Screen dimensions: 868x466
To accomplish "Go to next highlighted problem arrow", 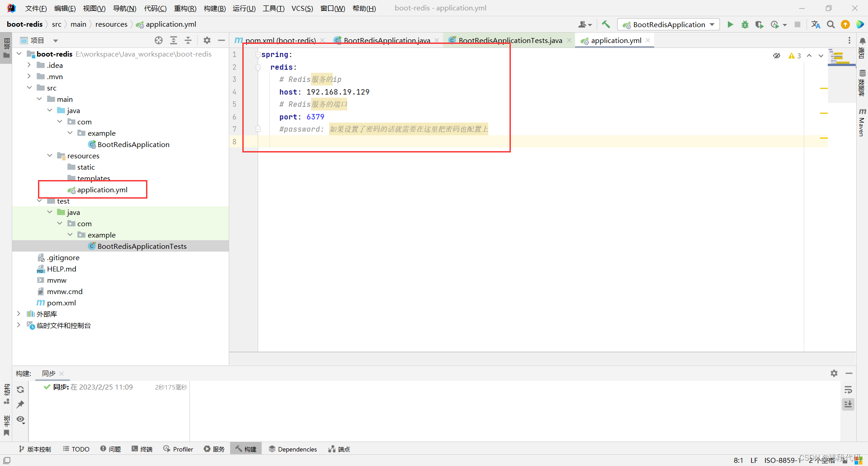I will pyautogui.click(x=821, y=56).
